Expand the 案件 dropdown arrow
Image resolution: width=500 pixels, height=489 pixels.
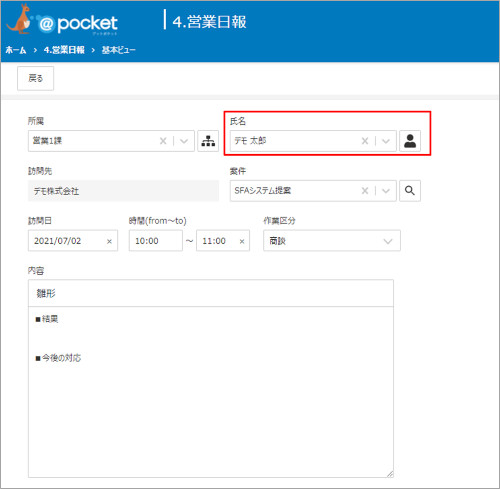click(x=386, y=191)
